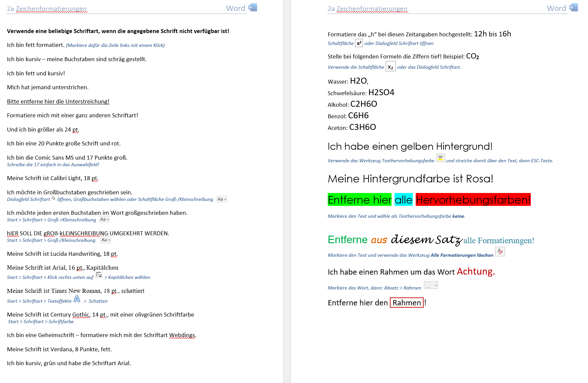This screenshot has height=383, width=588.
Task: Click dialog launcher arrow after 'Klick rechts unten auf'
Action: coord(99,275)
